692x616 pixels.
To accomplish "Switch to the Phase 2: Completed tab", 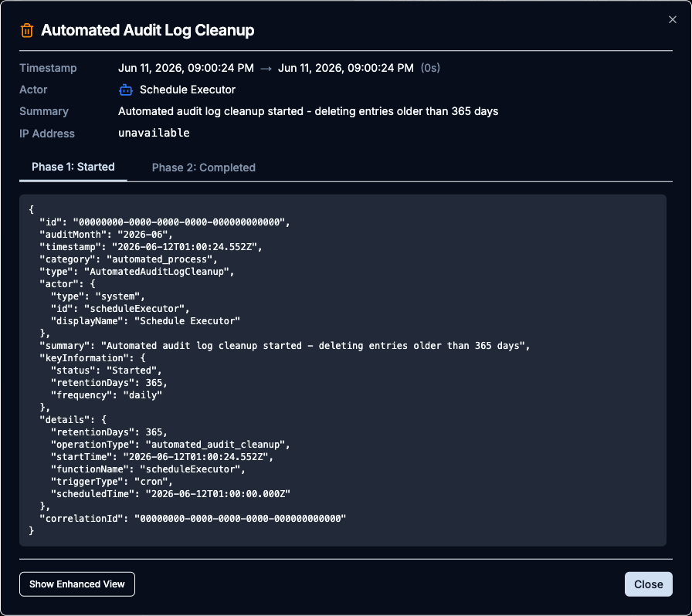I will (203, 168).
